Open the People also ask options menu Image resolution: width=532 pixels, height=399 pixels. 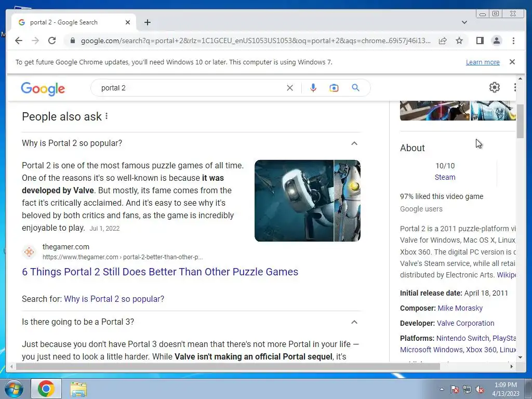(107, 116)
